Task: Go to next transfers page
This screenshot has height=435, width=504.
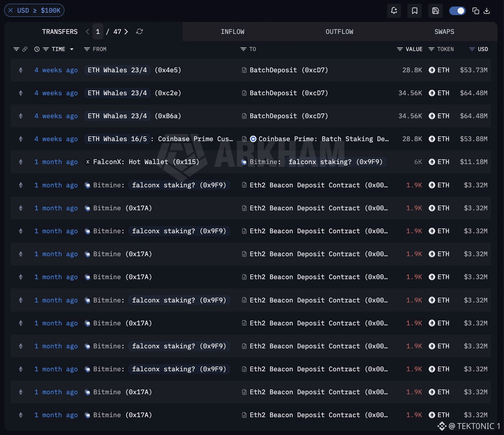Action: tap(126, 32)
